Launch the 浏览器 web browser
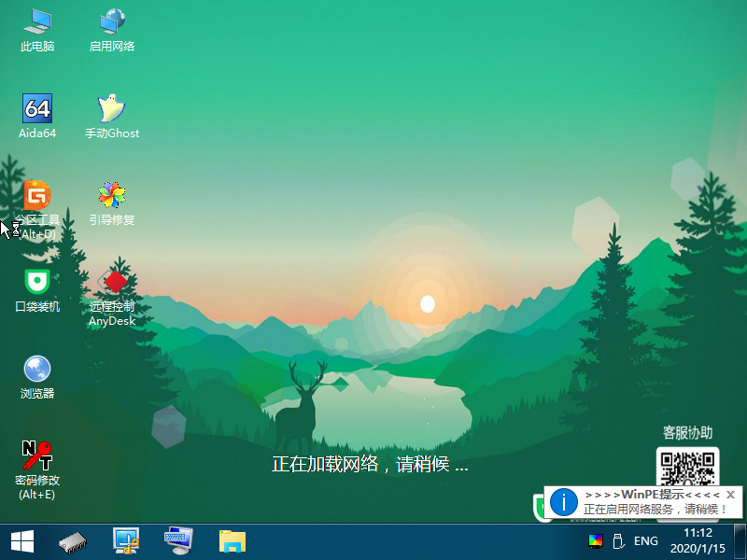This screenshot has width=747, height=560. (x=35, y=367)
